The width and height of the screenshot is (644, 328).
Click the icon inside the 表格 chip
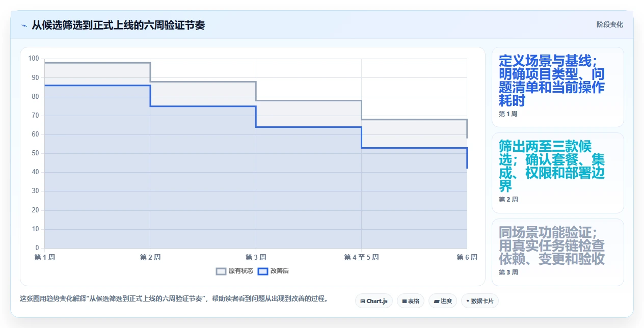coord(404,302)
